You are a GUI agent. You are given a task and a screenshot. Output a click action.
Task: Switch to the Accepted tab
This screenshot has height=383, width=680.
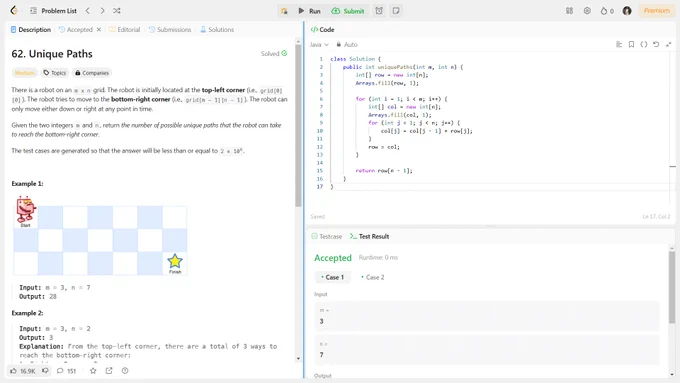click(76, 29)
